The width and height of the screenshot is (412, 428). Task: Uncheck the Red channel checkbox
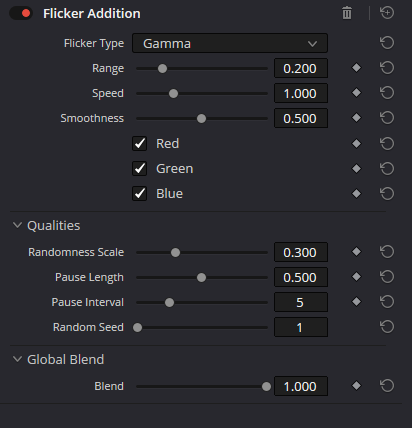tap(140, 144)
